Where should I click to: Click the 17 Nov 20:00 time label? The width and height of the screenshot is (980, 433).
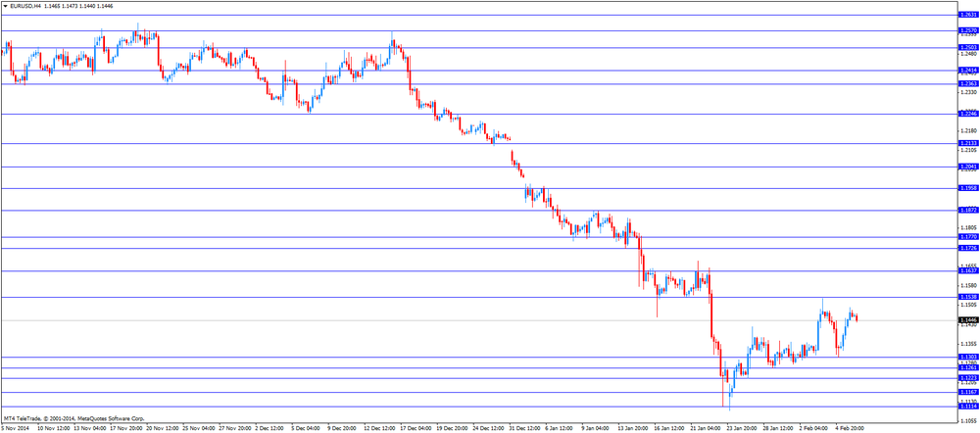[x=125, y=429]
